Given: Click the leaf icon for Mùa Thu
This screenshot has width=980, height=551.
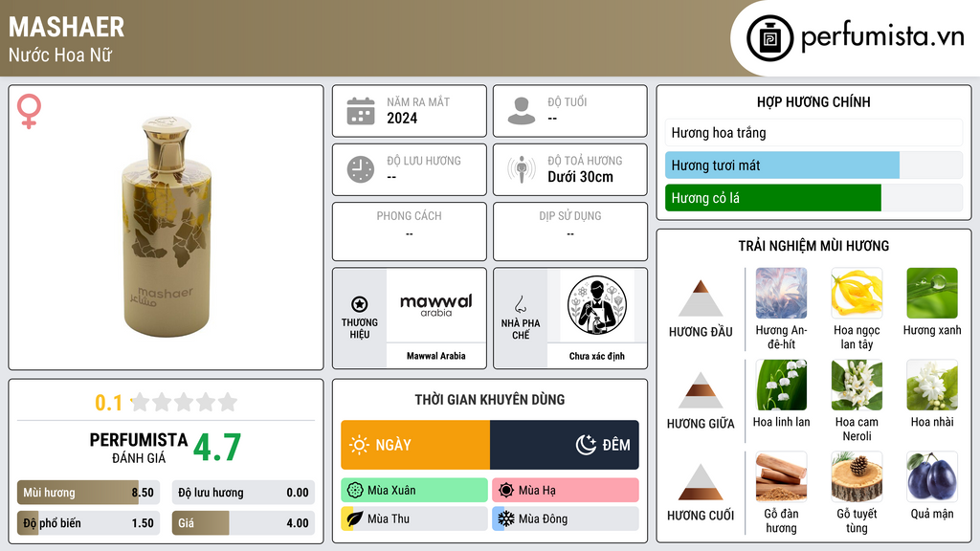Looking at the screenshot, I should 355,519.
